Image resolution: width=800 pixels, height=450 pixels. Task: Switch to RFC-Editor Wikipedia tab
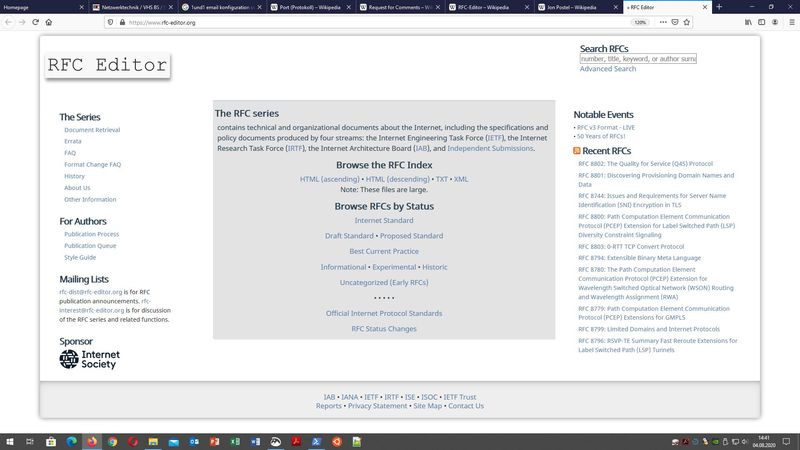pos(488,7)
